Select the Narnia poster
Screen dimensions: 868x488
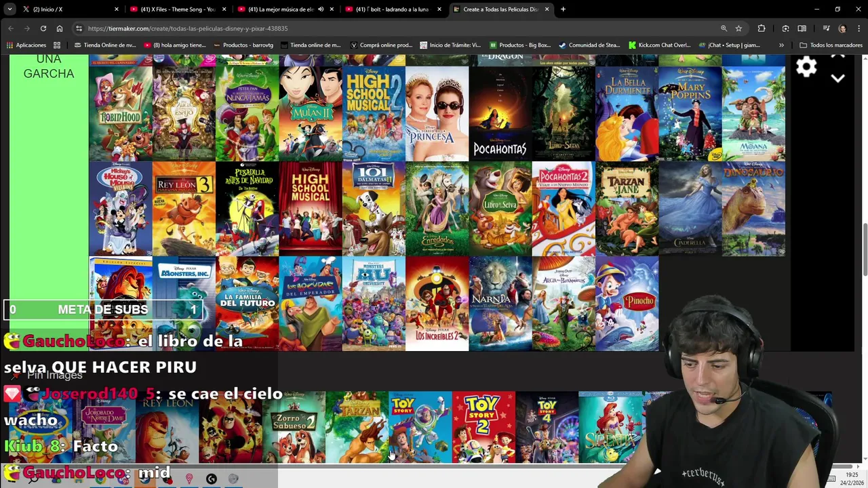500,304
